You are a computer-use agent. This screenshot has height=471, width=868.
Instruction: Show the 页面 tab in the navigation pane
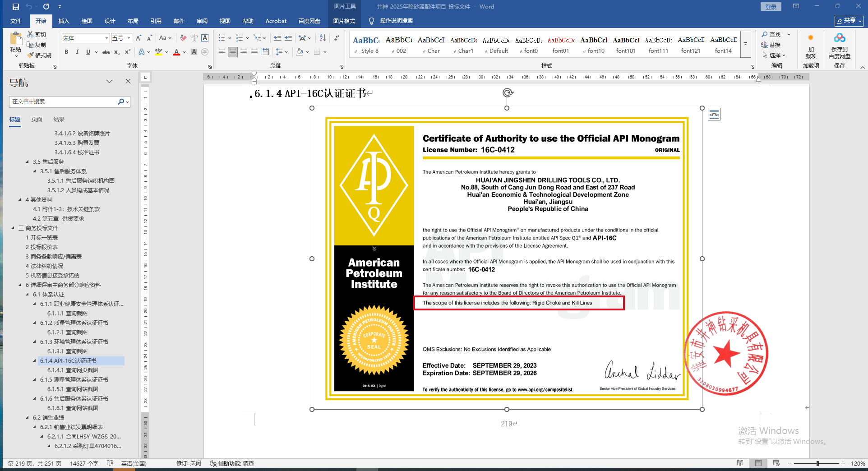(37, 120)
